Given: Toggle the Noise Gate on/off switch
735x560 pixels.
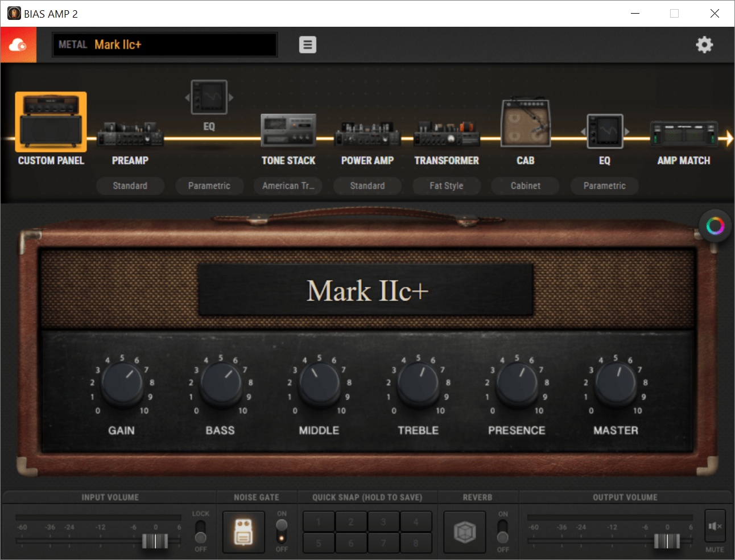Looking at the screenshot, I should pos(282,531).
